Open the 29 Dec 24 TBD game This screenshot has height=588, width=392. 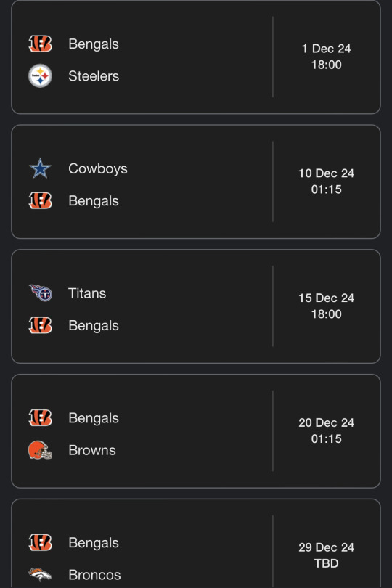coord(196,544)
